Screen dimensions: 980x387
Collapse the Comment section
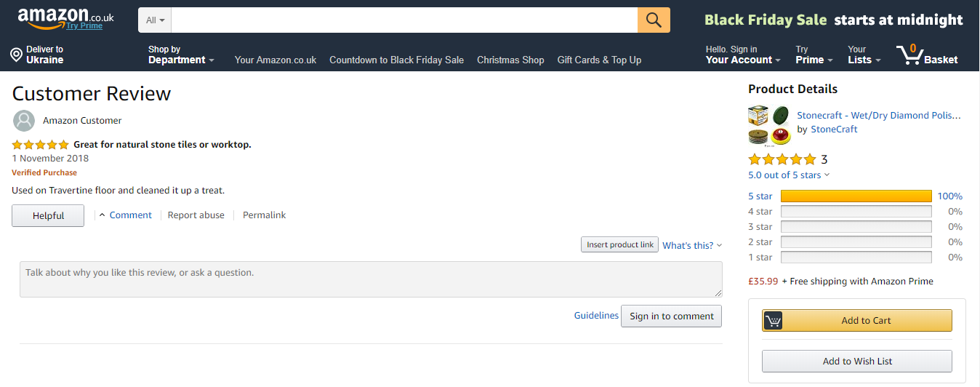[x=125, y=215]
